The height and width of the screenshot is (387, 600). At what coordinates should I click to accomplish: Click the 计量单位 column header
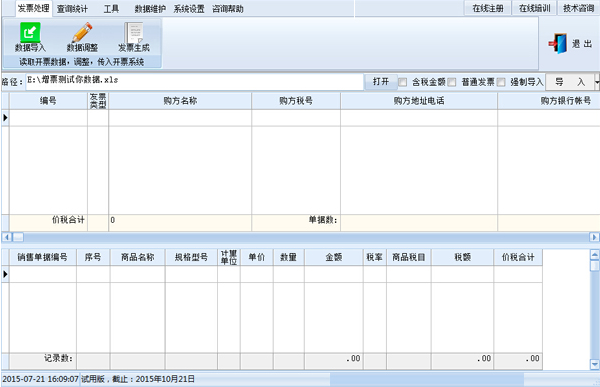(x=229, y=257)
